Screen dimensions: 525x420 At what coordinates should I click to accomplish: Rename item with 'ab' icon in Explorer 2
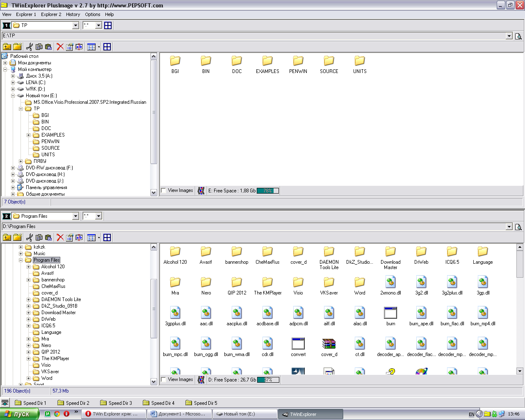[x=79, y=237]
